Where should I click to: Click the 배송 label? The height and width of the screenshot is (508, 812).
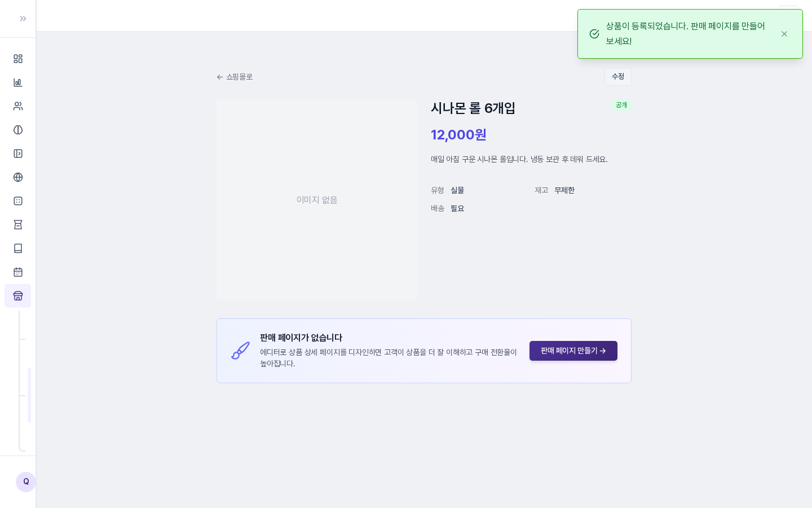point(438,208)
